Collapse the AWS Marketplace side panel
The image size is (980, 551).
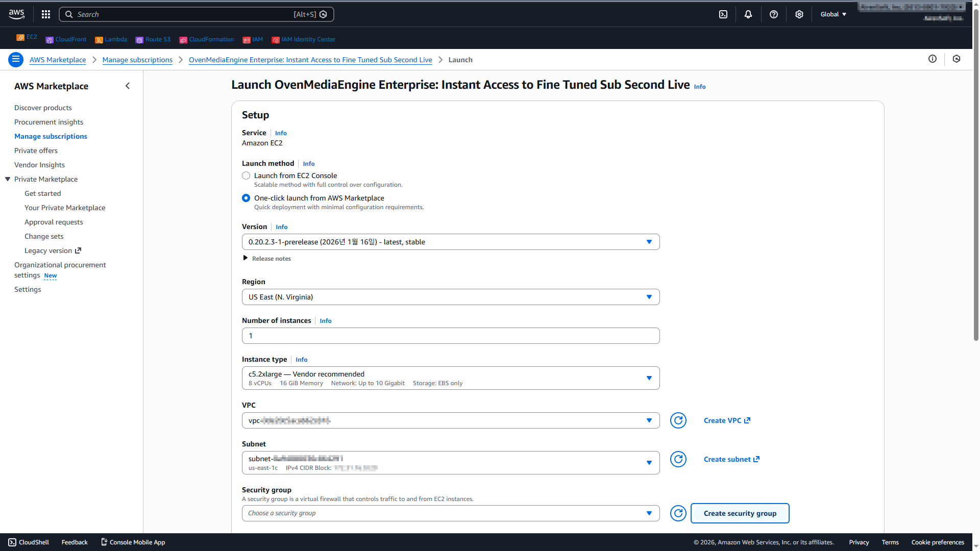(x=128, y=86)
